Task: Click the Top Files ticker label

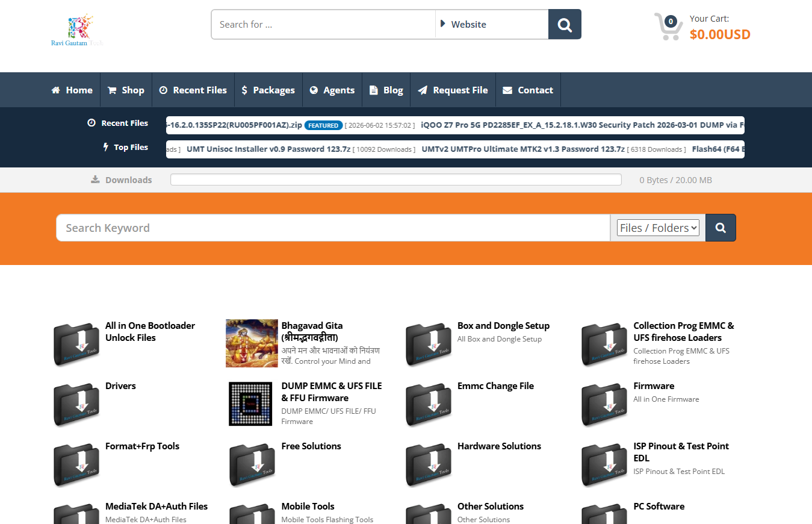Action: coord(126,147)
